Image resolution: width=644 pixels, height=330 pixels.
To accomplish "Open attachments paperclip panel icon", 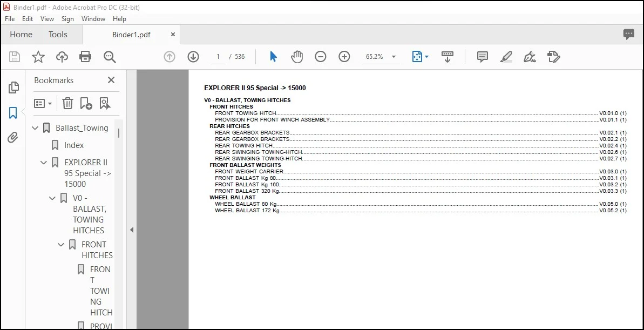I will click(13, 137).
